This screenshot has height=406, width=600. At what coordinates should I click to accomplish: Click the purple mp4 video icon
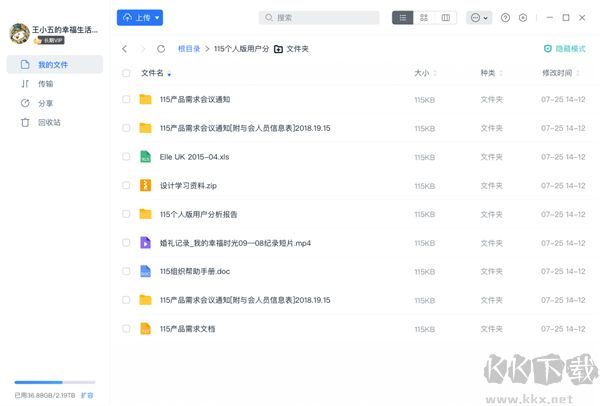coord(145,243)
